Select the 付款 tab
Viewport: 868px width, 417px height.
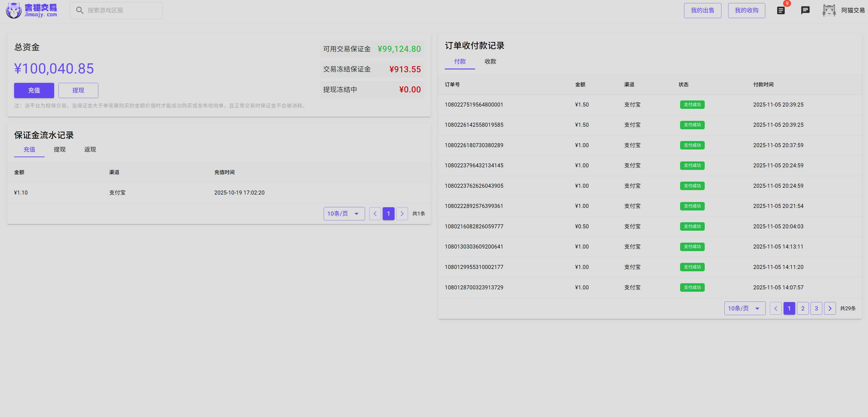[x=460, y=62]
